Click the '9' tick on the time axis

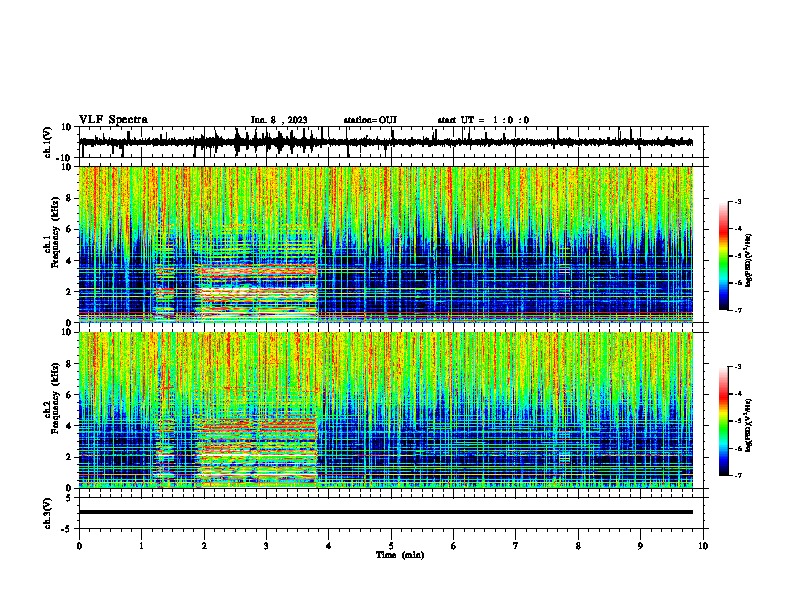640,546
